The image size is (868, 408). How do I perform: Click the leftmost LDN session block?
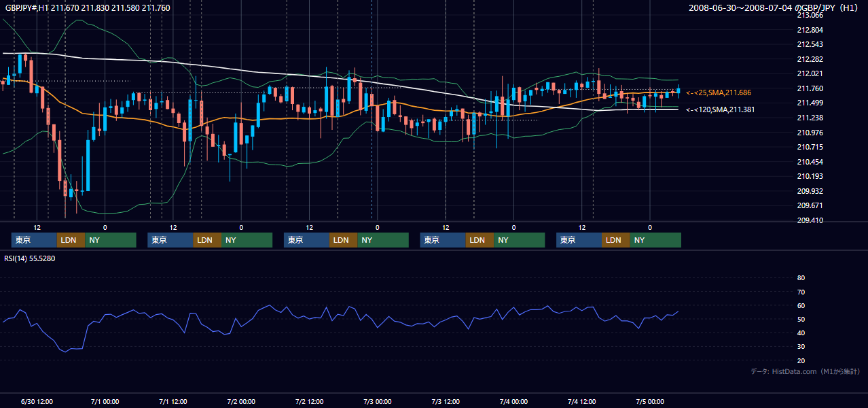coord(71,240)
